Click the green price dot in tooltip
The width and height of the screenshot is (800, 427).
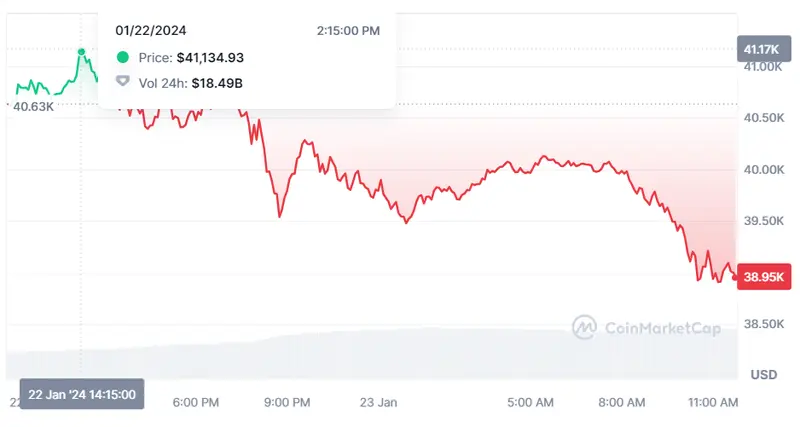[123, 59]
